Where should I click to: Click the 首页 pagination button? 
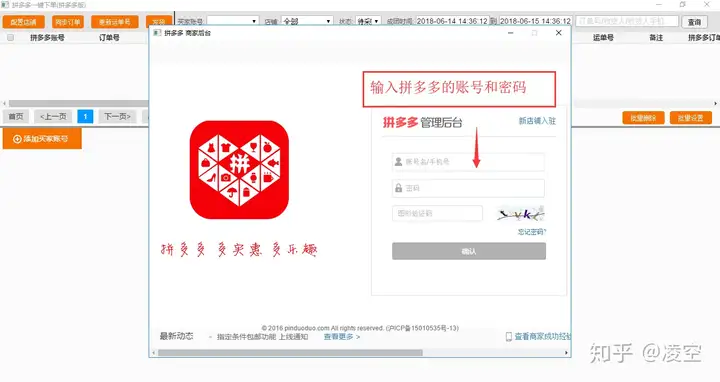tap(16, 117)
